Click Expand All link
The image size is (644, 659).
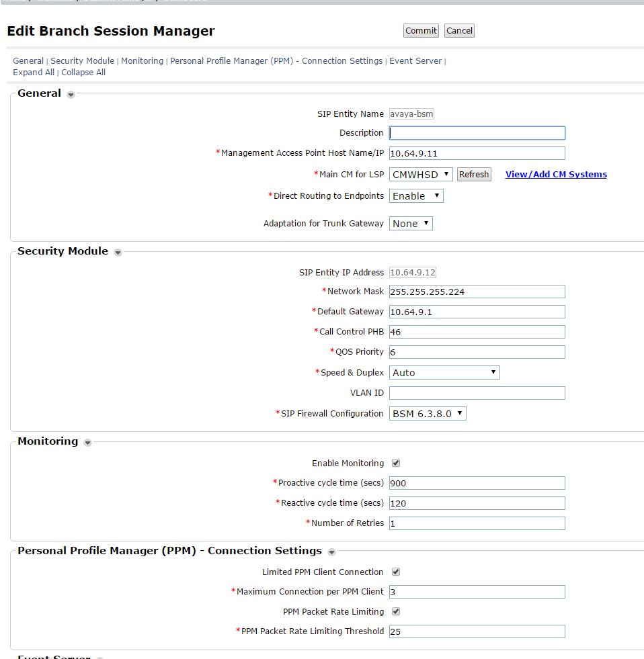[x=34, y=73]
